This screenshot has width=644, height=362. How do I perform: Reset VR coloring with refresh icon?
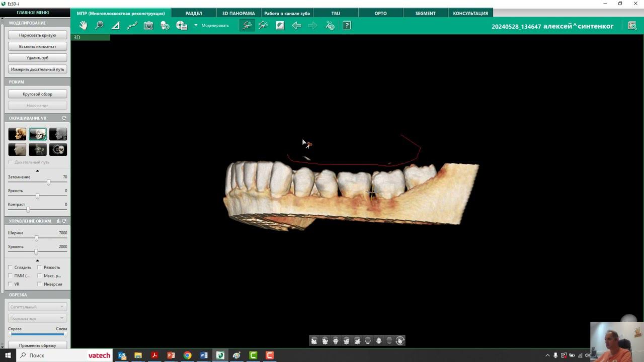(x=64, y=118)
